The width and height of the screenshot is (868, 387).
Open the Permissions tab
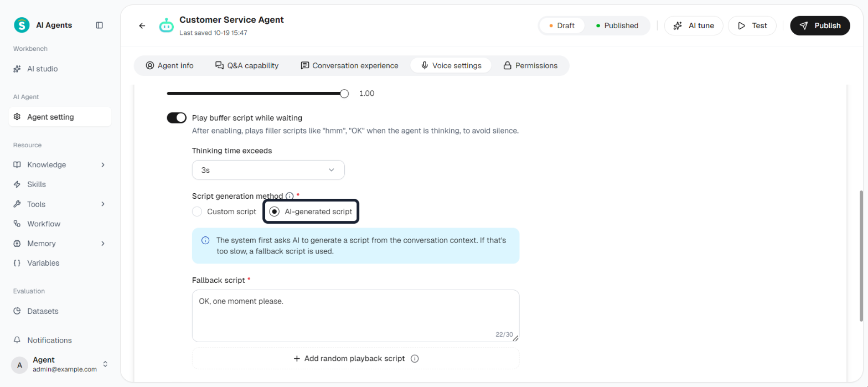pos(530,65)
